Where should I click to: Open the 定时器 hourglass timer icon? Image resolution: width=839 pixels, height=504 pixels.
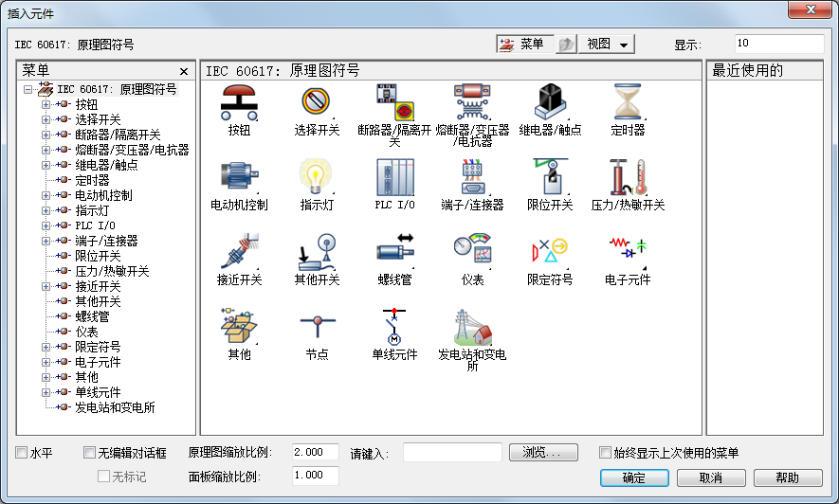coord(628,102)
